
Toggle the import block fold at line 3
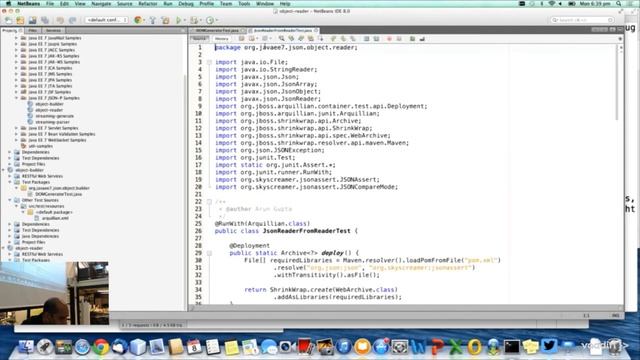pos(209,62)
